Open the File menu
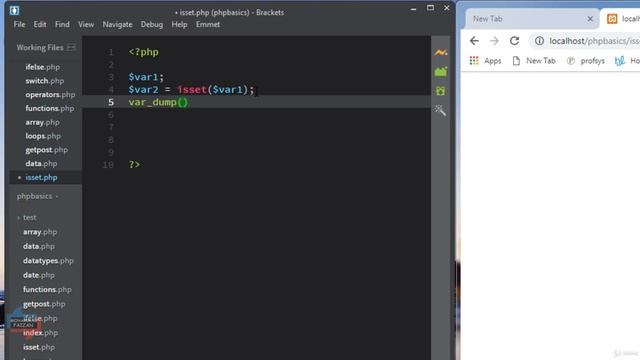 coord(19,24)
